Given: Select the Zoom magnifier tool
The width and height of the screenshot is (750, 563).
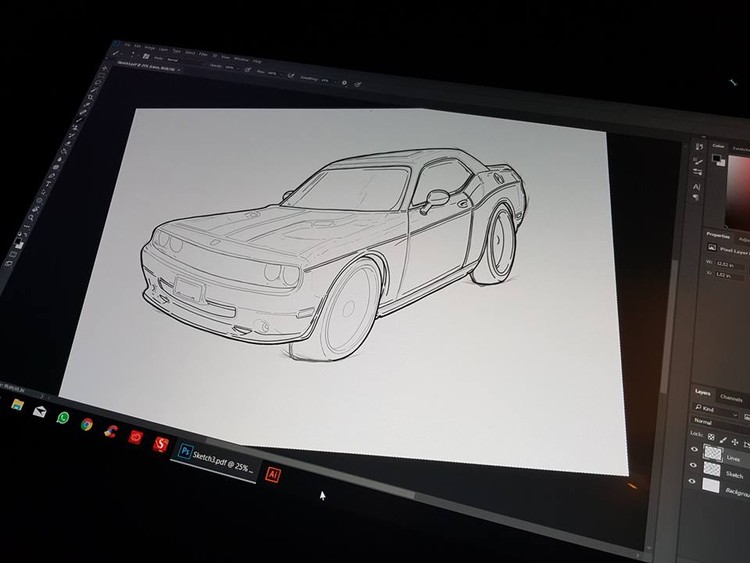Looking at the screenshot, I should tap(31, 218).
